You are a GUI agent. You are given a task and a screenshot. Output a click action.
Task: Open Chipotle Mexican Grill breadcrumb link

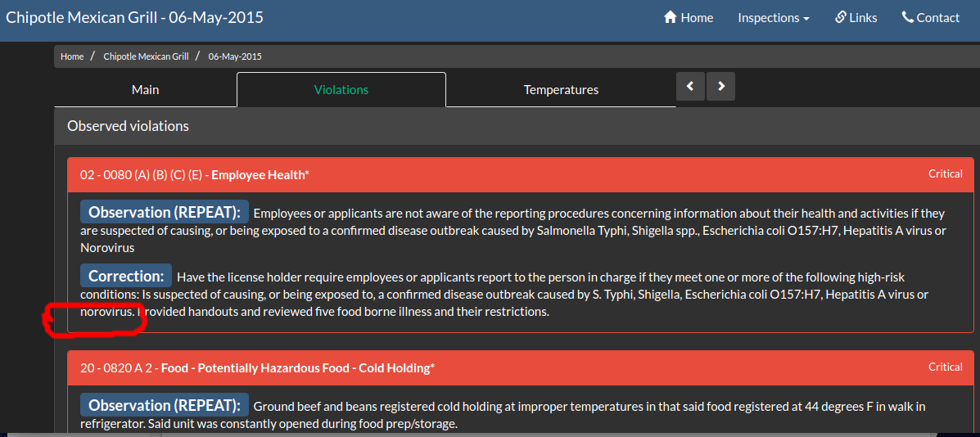pos(146,56)
